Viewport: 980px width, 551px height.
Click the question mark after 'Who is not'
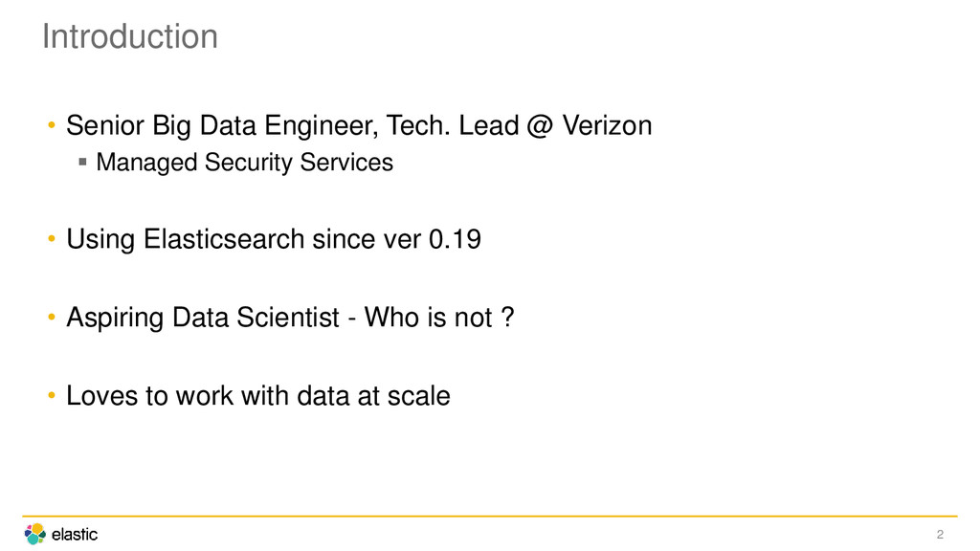[507, 317]
